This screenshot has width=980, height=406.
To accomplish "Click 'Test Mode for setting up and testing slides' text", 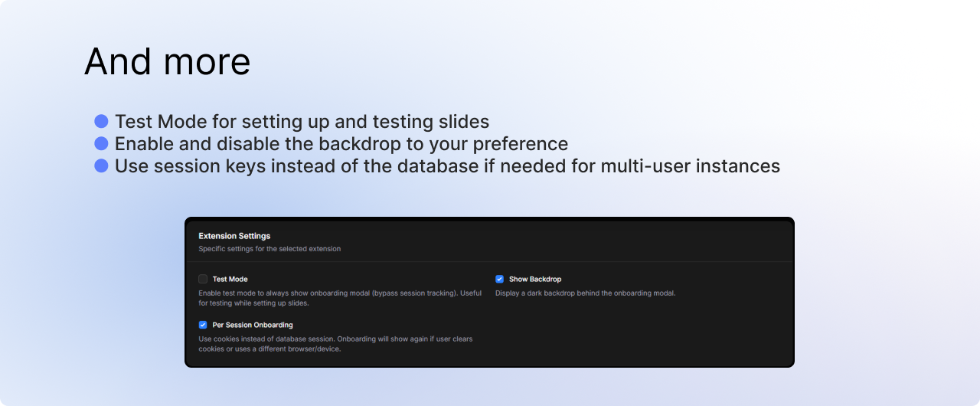I will click(x=302, y=122).
